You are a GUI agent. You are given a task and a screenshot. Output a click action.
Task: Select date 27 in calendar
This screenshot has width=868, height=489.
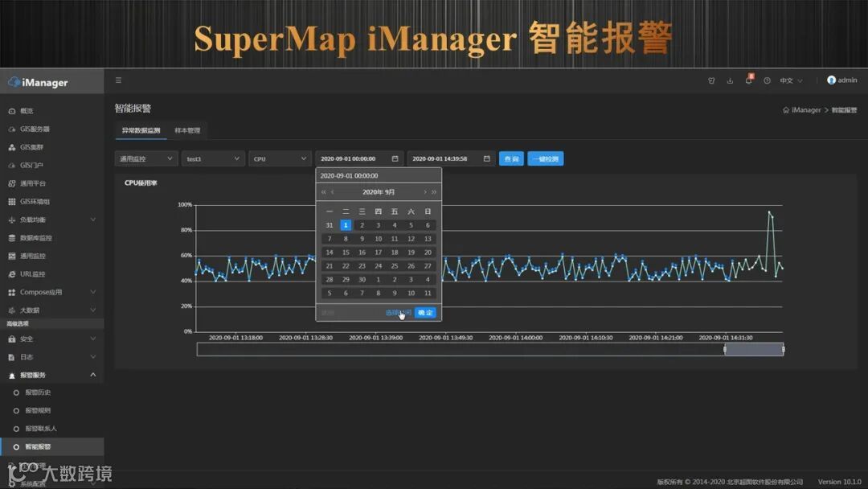click(428, 266)
